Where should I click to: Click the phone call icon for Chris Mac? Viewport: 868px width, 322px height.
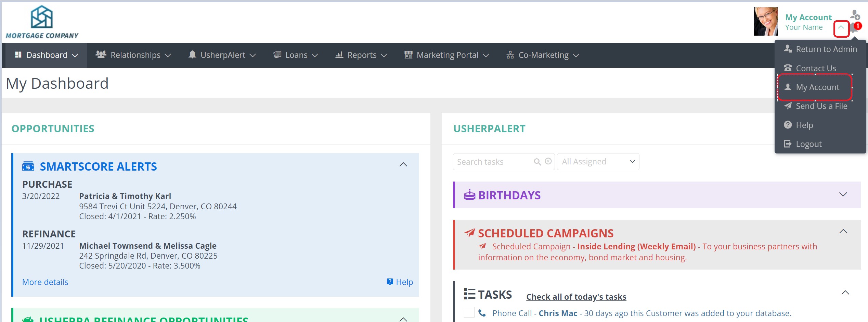[482, 313]
